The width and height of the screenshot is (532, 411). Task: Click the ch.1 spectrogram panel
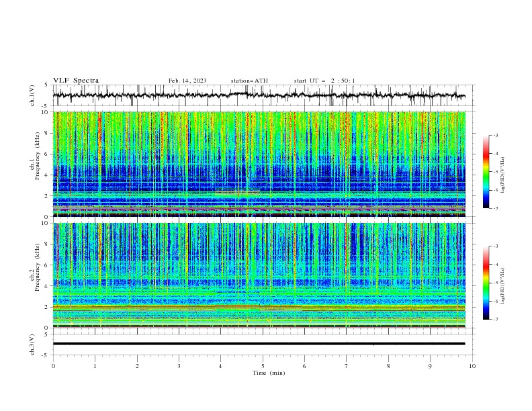259,164
